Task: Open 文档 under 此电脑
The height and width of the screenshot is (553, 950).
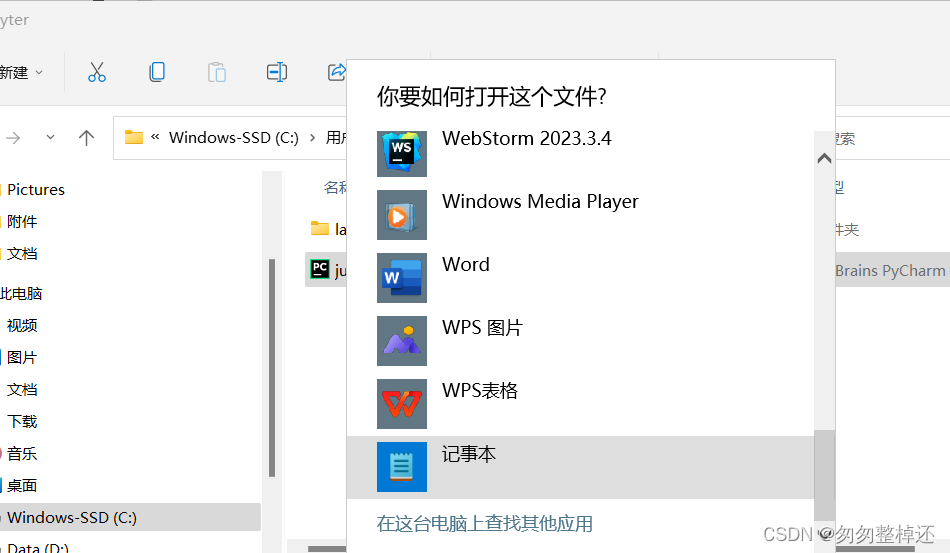Action: (x=22, y=389)
